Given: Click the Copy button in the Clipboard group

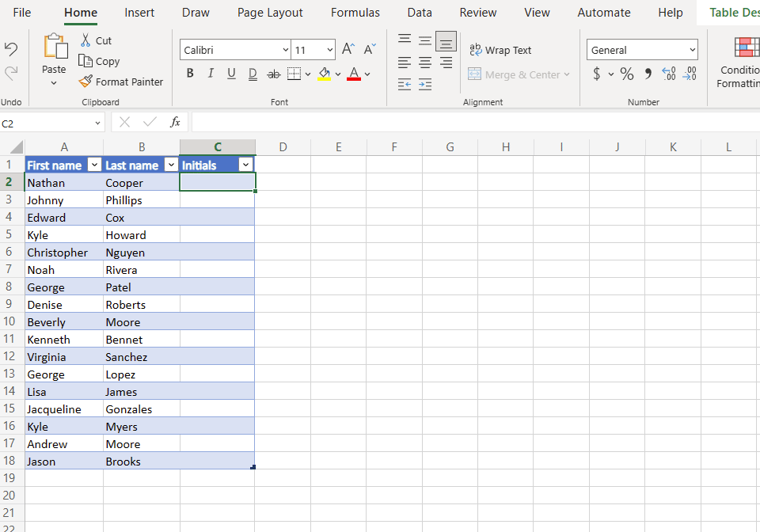Looking at the screenshot, I should (x=100, y=61).
